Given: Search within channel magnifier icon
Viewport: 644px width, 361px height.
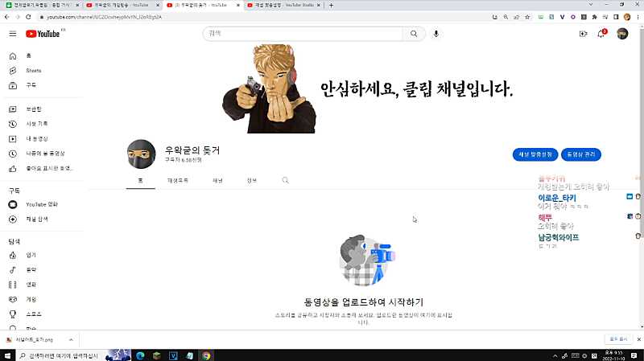Looking at the screenshot, I should click(286, 180).
